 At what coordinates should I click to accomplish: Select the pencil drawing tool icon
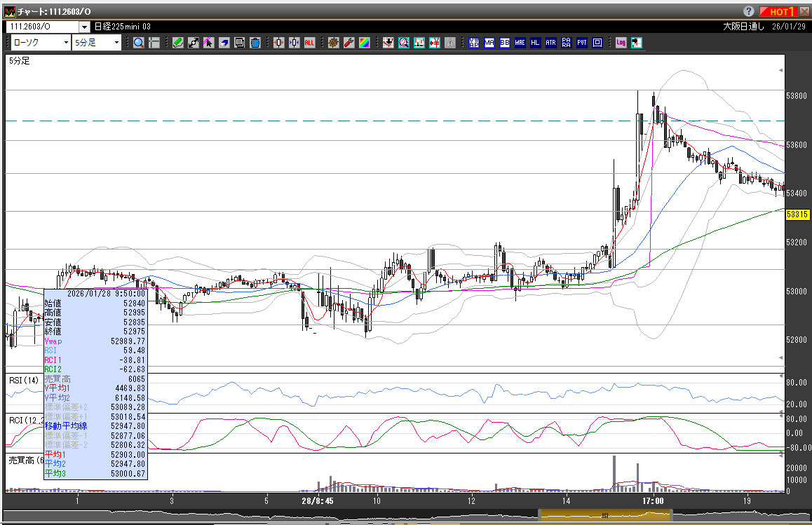[177, 43]
